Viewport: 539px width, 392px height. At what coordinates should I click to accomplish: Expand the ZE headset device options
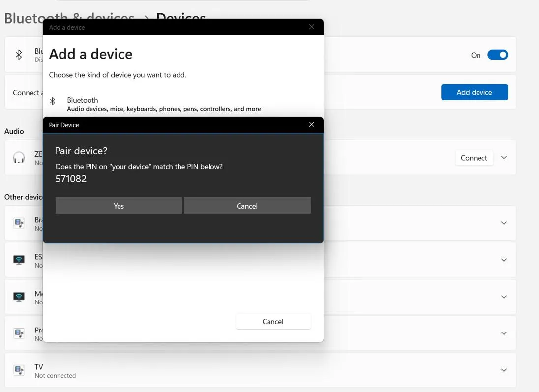pos(504,157)
